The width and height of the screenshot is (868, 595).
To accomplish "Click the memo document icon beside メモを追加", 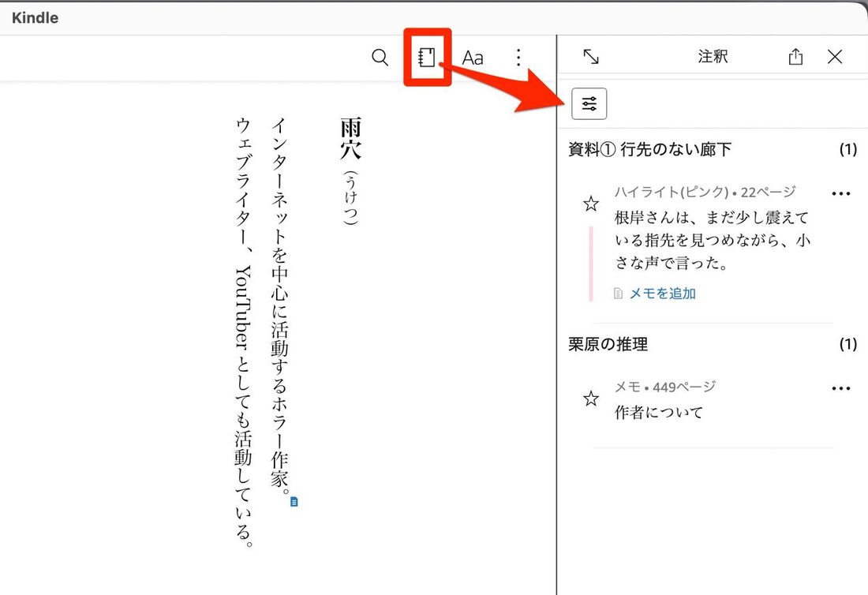I will tap(616, 293).
